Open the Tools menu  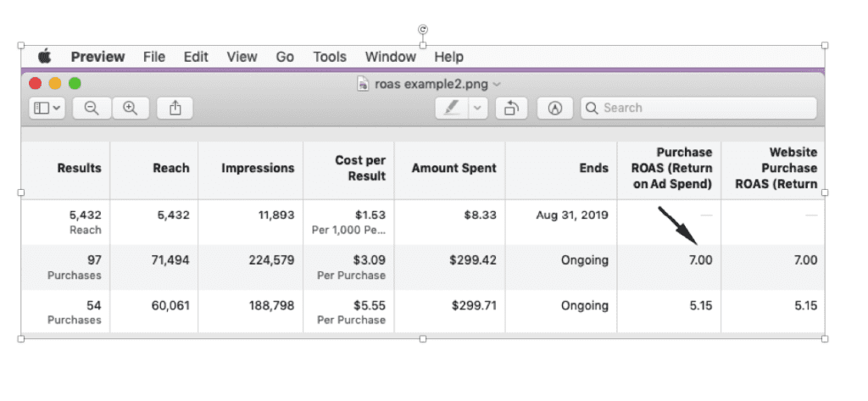330,57
